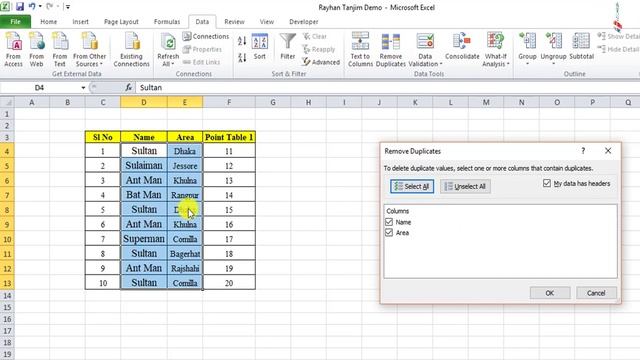Click the Point Table 1 header cell
Image resolution: width=640 pixels, height=360 pixels.
(x=229, y=137)
